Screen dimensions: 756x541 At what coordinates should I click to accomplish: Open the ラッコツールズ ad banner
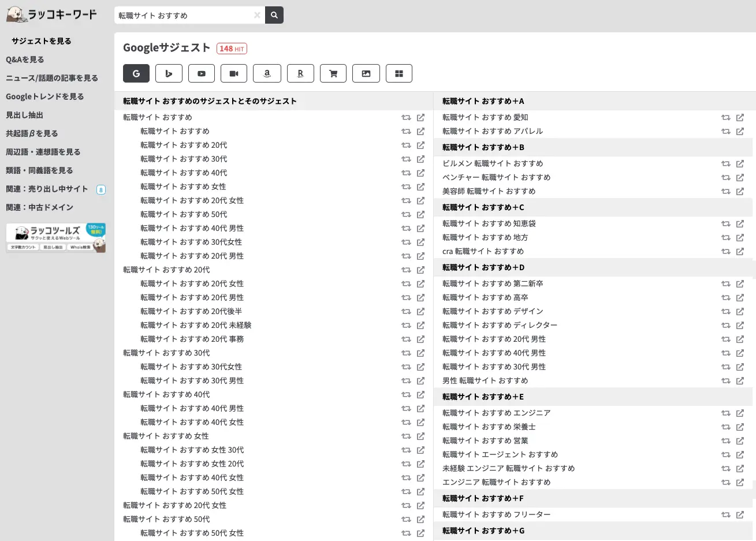[55, 237]
